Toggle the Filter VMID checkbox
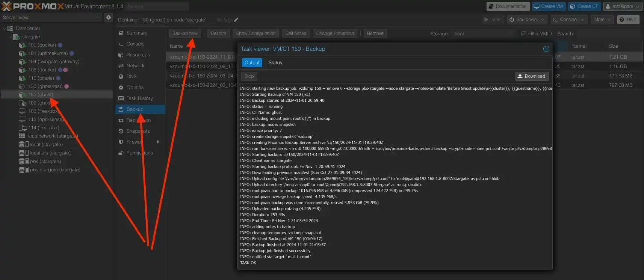644x280 pixels. point(524,34)
